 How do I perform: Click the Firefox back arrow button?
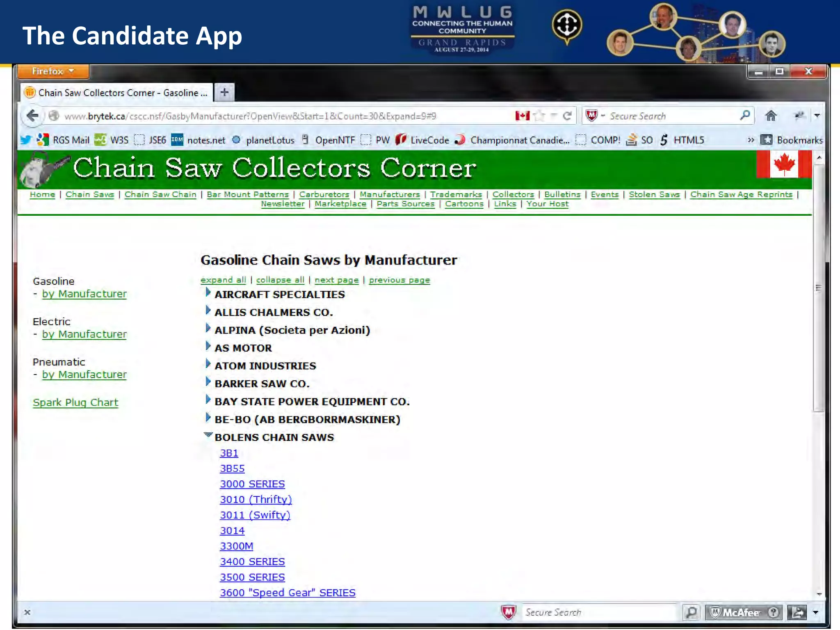[x=32, y=116]
